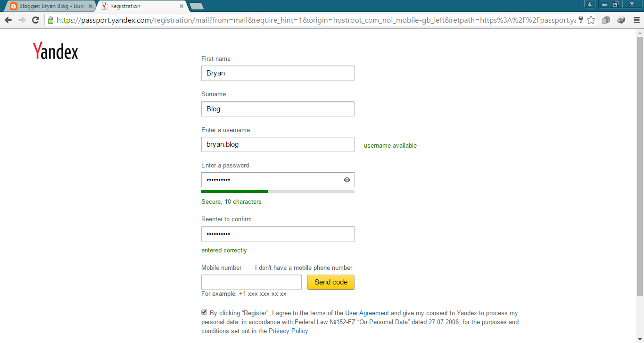
Task: Open a new browser tab
Action: tap(196, 6)
